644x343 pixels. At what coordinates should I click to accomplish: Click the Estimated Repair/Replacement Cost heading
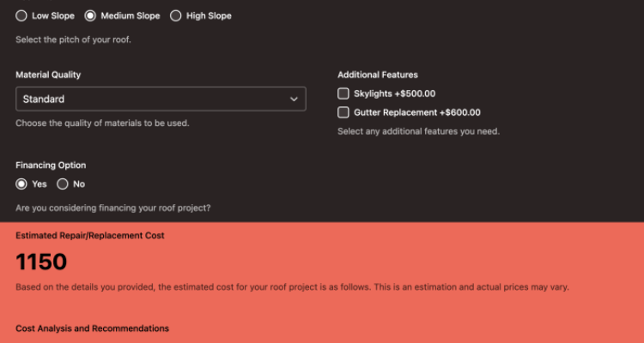89,235
